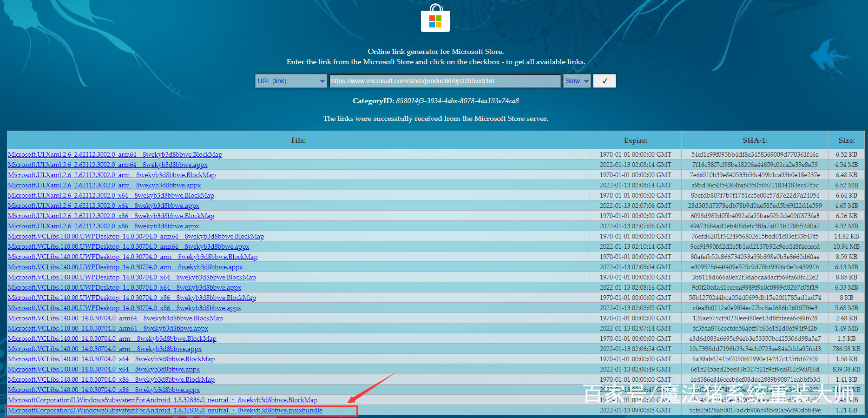Download VCLibs UWPDesktop arm64 appx file

[129, 246]
